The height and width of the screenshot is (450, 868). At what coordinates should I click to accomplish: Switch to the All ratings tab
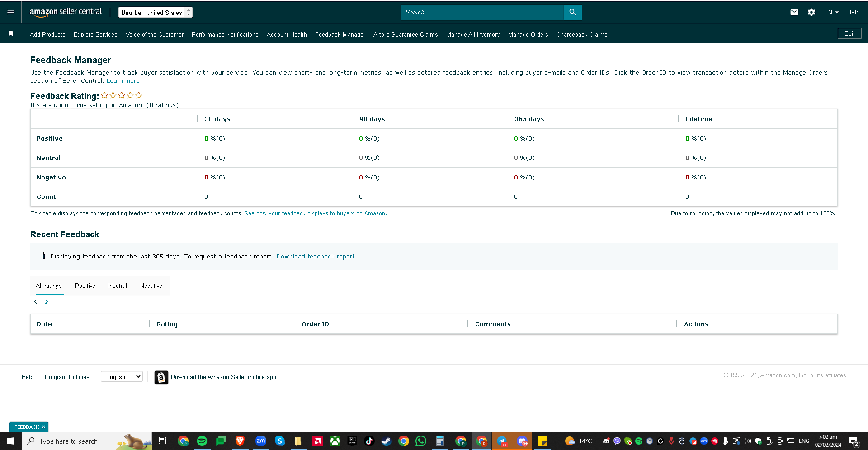pos(49,286)
